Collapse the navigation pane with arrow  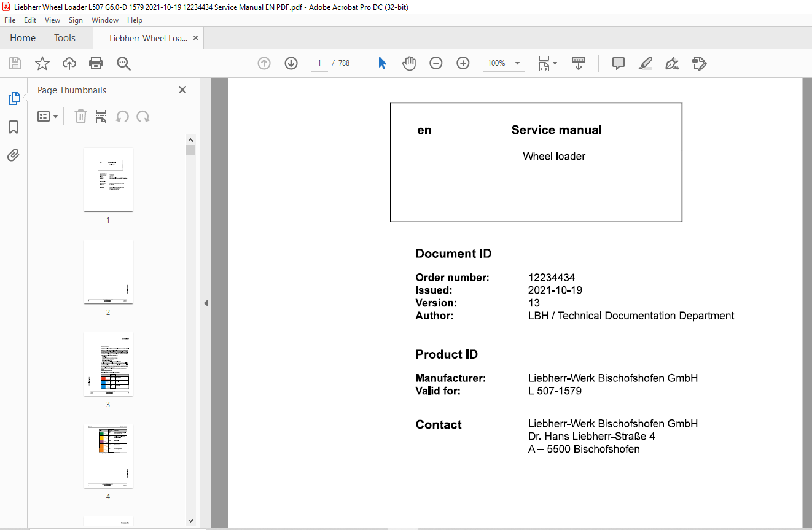click(x=206, y=303)
